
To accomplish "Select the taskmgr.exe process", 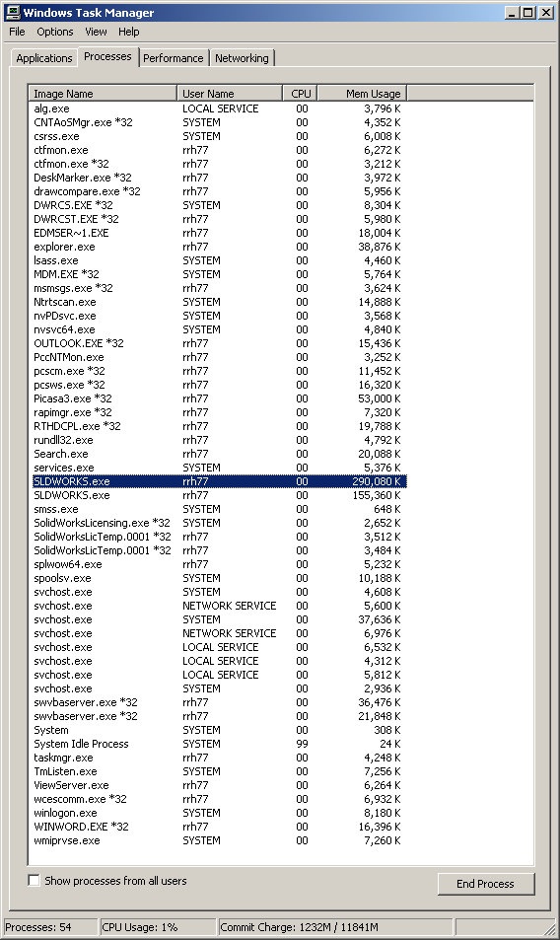I will click(x=220, y=758).
